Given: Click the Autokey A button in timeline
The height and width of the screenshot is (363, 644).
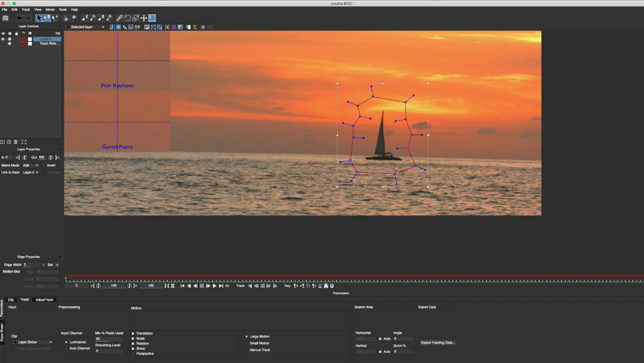Looking at the screenshot, I should click(326, 286).
